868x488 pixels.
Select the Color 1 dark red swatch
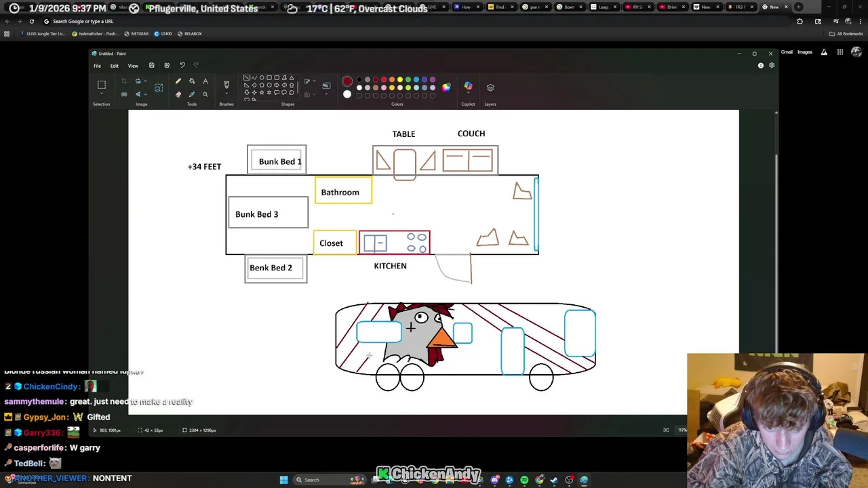click(347, 81)
